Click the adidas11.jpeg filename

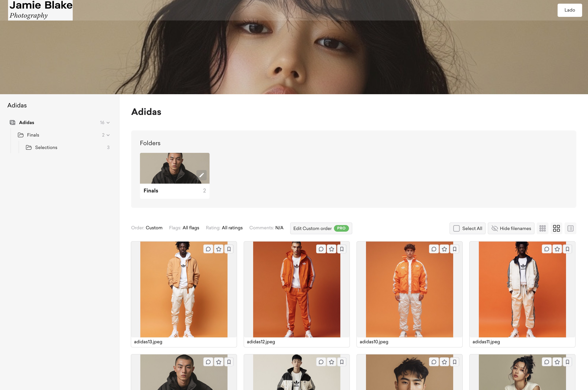pos(486,342)
